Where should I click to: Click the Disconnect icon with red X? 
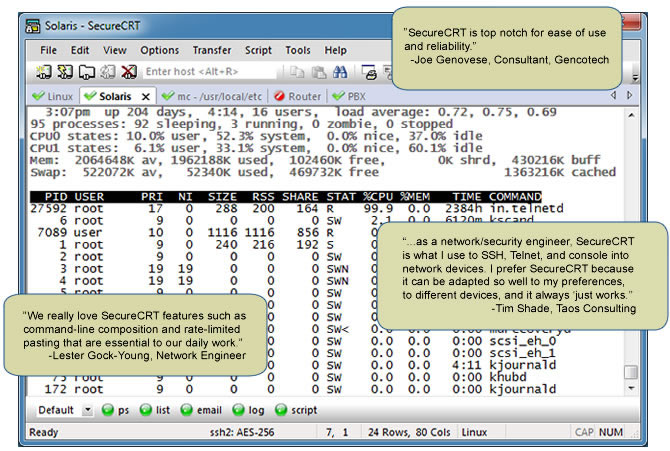coord(128,72)
